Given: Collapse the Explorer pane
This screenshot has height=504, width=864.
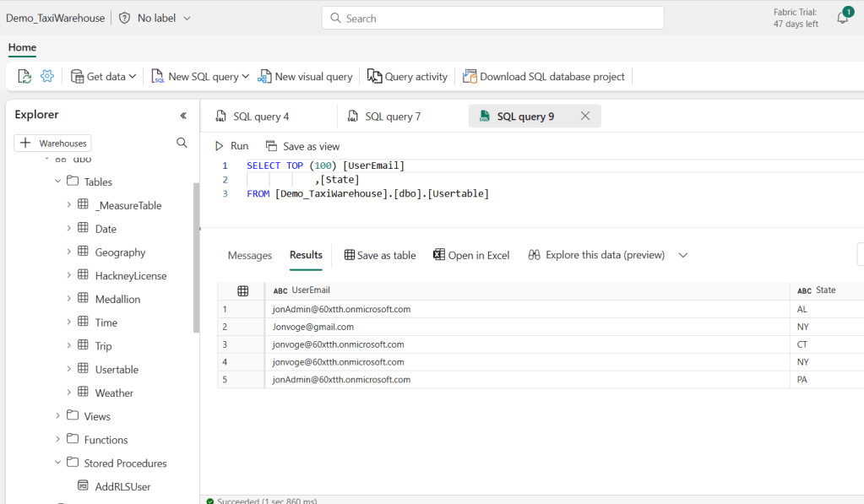Looking at the screenshot, I should pos(183,115).
